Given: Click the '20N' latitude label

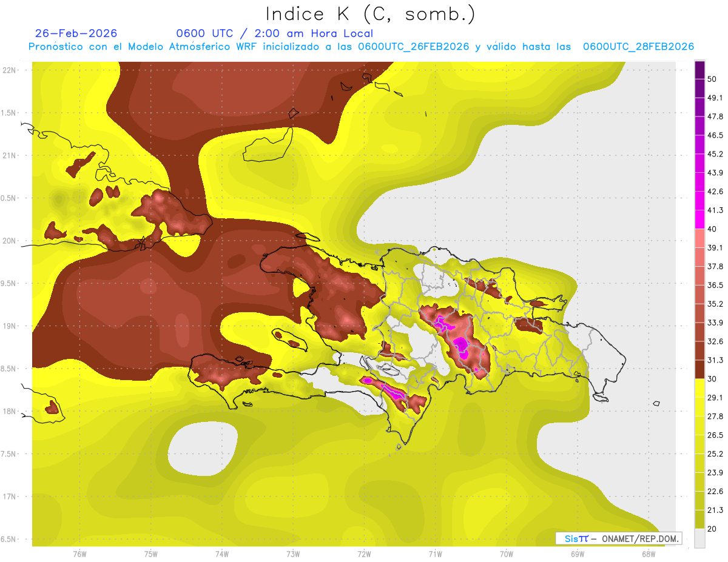Looking at the screenshot, I should [x=10, y=241].
